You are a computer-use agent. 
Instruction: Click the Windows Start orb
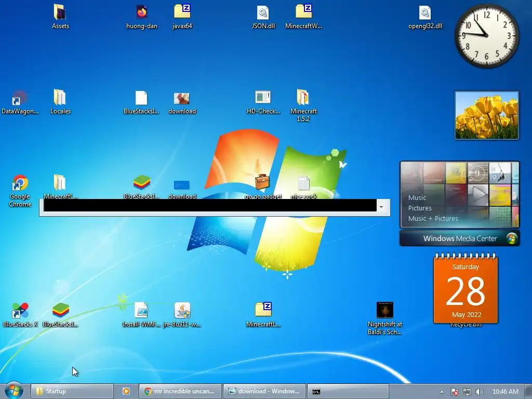click(14, 391)
